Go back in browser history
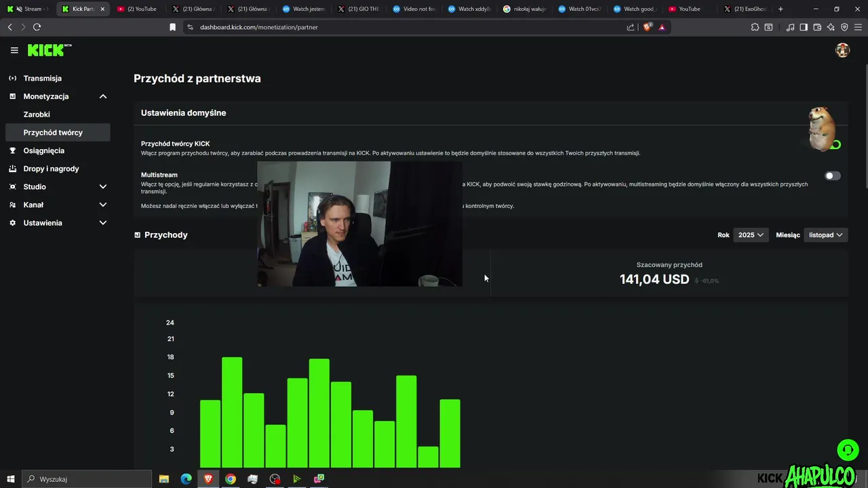This screenshot has width=868, height=488. (x=10, y=27)
